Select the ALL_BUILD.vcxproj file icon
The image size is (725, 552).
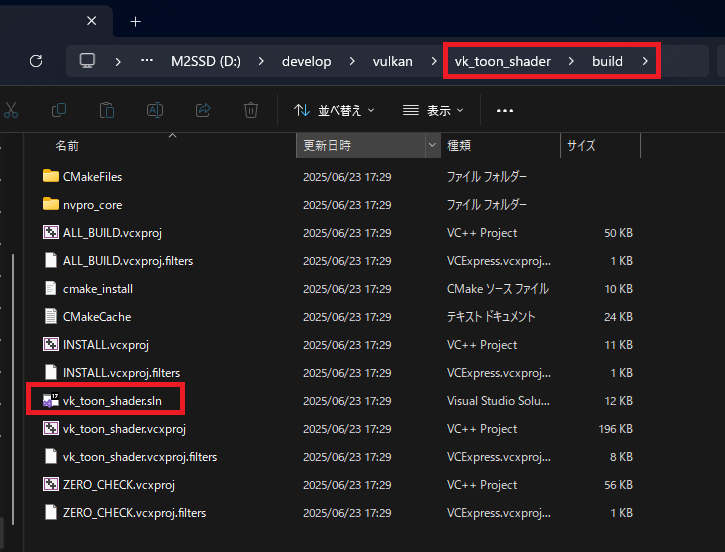pos(51,232)
